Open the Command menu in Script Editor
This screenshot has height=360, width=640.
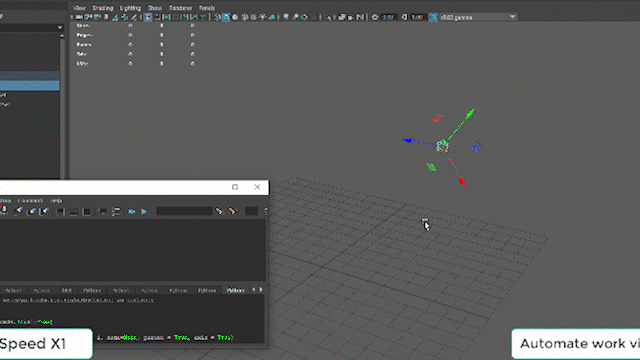pyautogui.click(x=30, y=200)
